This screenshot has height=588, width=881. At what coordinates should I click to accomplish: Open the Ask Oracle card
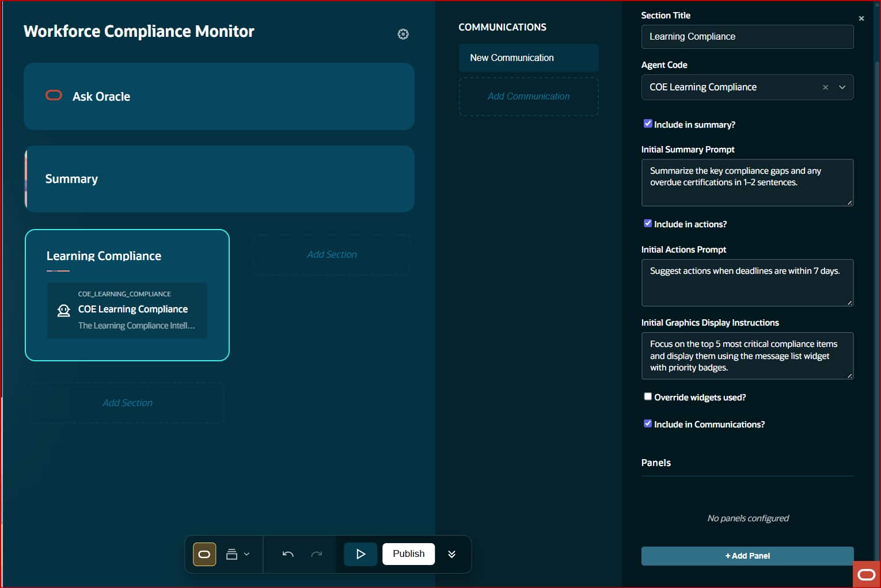click(x=219, y=96)
